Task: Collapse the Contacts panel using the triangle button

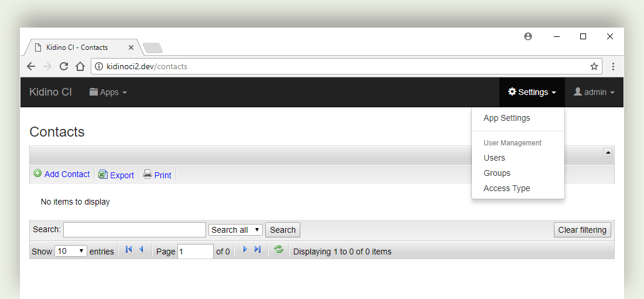Action: (x=608, y=152)
